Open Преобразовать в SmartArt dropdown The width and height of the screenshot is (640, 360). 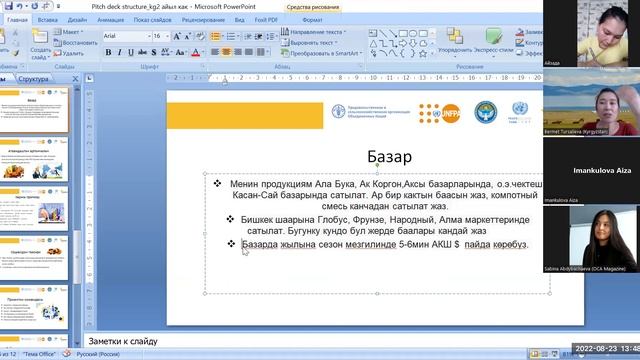click(x=322, y=53)
